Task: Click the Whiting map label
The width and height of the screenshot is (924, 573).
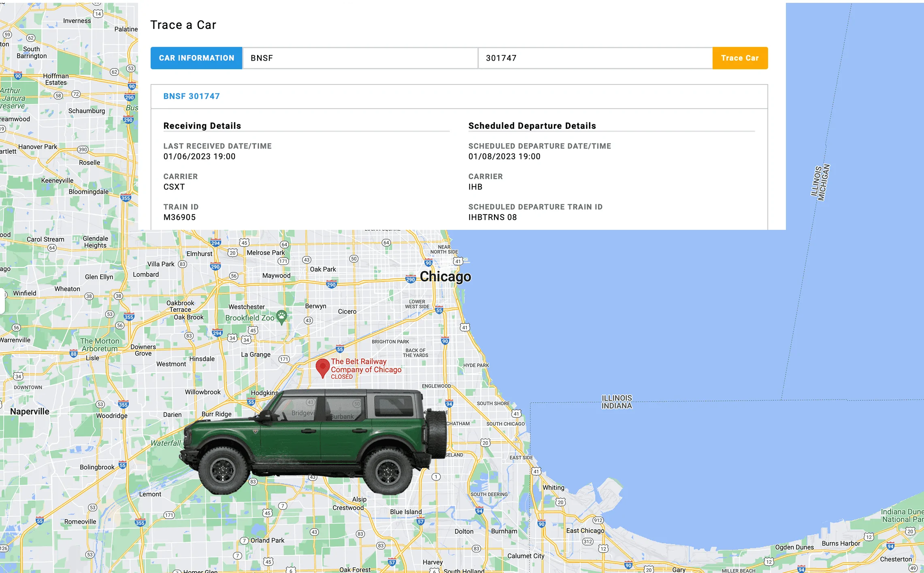Action: 553,488
